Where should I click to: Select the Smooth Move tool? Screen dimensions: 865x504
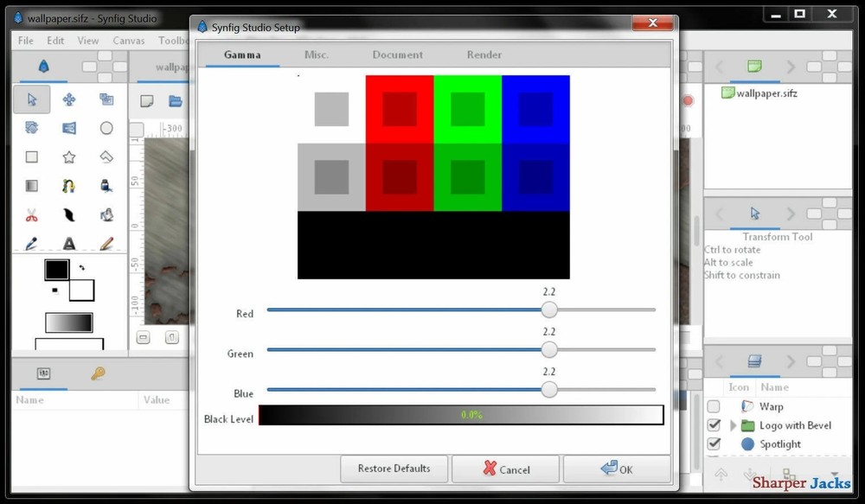[x=69, y=99]
